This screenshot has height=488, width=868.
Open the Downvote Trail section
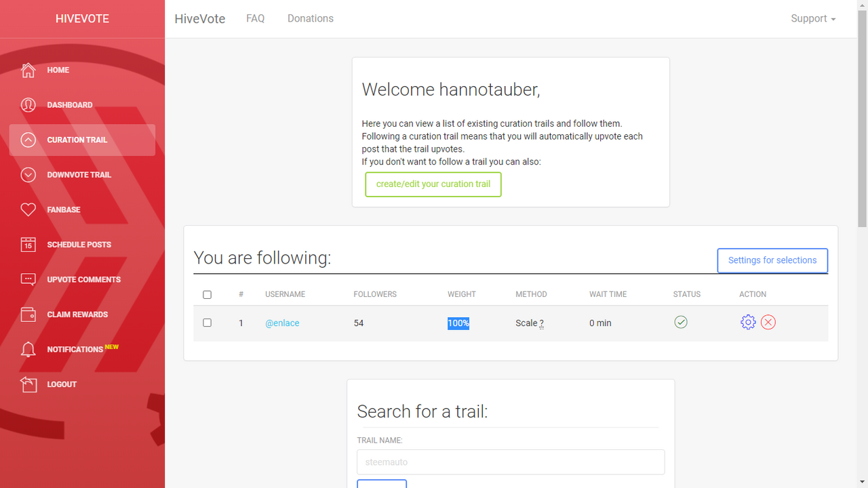(82, 175)
